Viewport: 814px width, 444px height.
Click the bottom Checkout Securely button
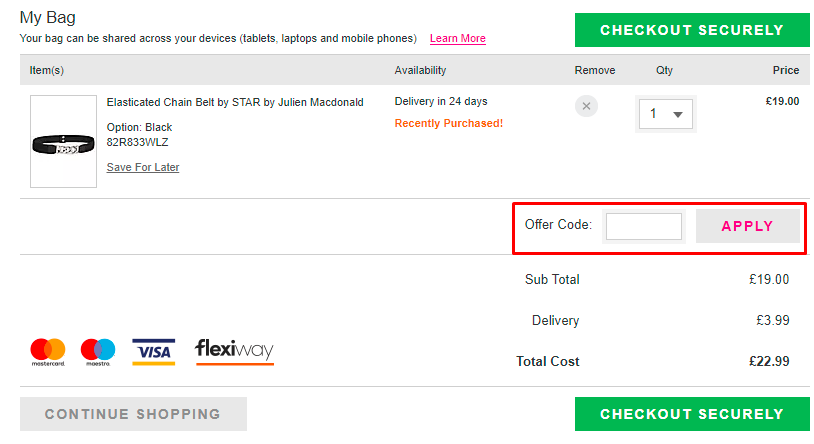point(692,414)
